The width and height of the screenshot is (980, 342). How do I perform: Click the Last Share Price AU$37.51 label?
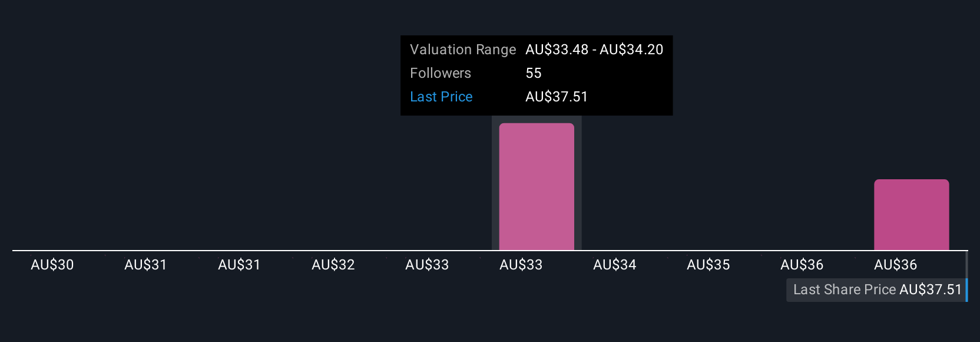coord(877,290)
